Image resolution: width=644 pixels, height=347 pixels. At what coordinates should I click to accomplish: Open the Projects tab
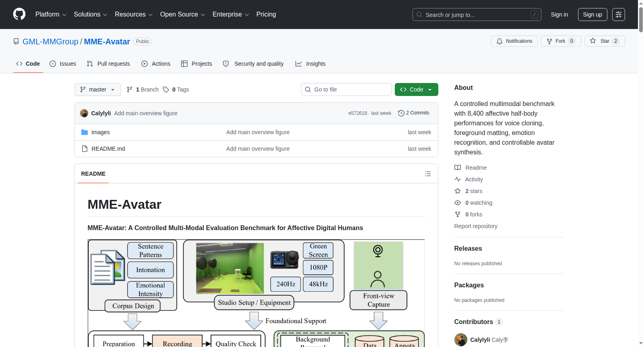pyautogui.click(x=196, y=64)
